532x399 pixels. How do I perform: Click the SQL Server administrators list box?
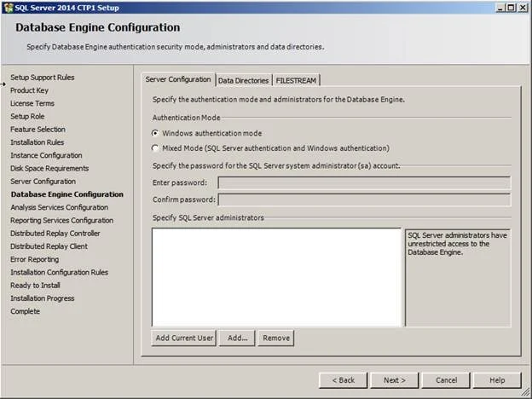tap(276, 277)
